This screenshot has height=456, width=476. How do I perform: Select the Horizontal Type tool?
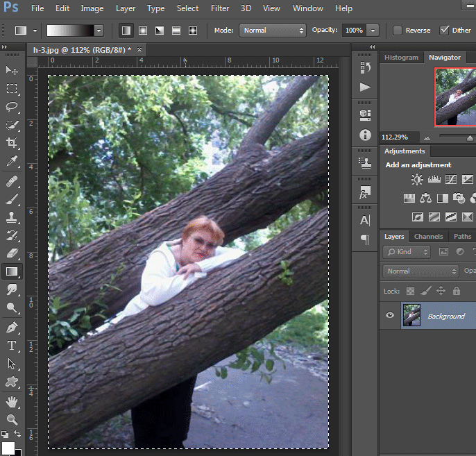click(12, 346)
